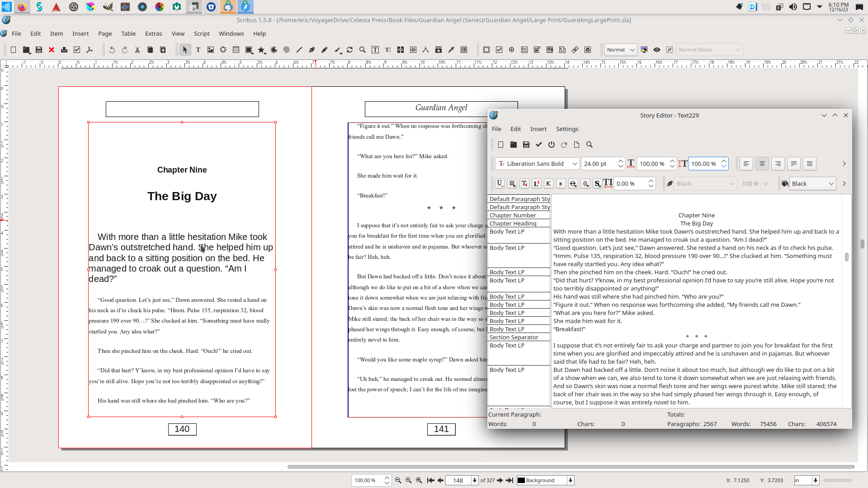Viewport: 868px width, 488px height.
Task: Click the Story Editor vertical scrollbar handle
Action: tap(846, 257)
